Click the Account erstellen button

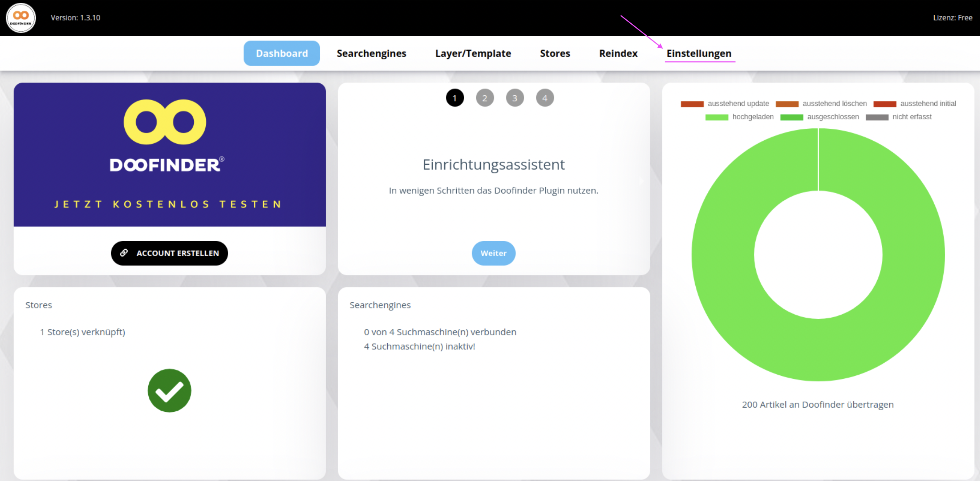click(x=169, y=253)
